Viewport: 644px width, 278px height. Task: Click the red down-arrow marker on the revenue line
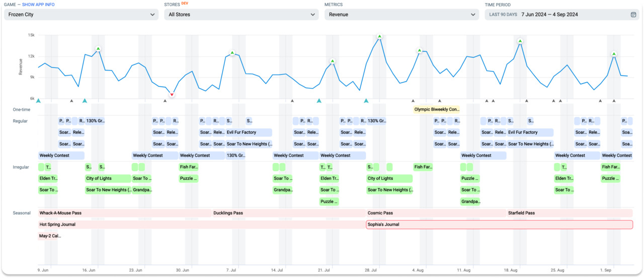pos(172,95)
